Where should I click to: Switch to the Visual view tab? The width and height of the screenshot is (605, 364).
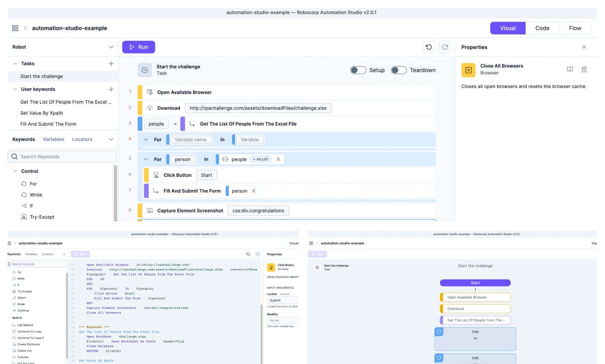click(x=508, y=28)
